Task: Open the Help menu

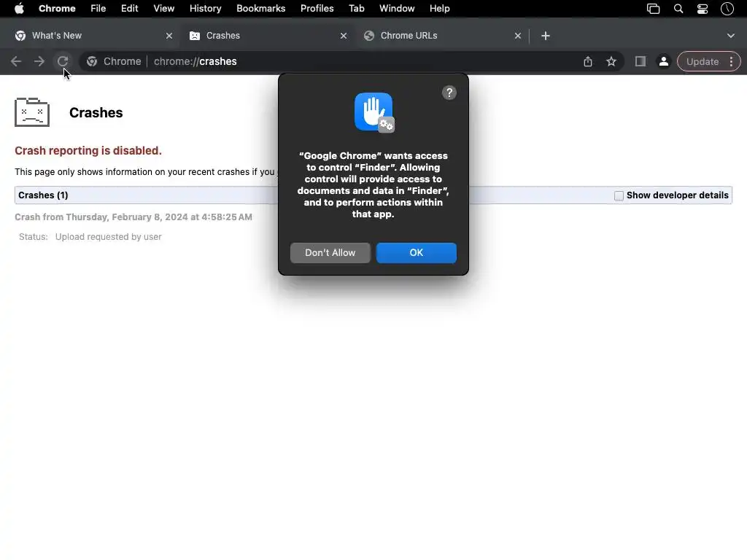Action: click(439, 9)
